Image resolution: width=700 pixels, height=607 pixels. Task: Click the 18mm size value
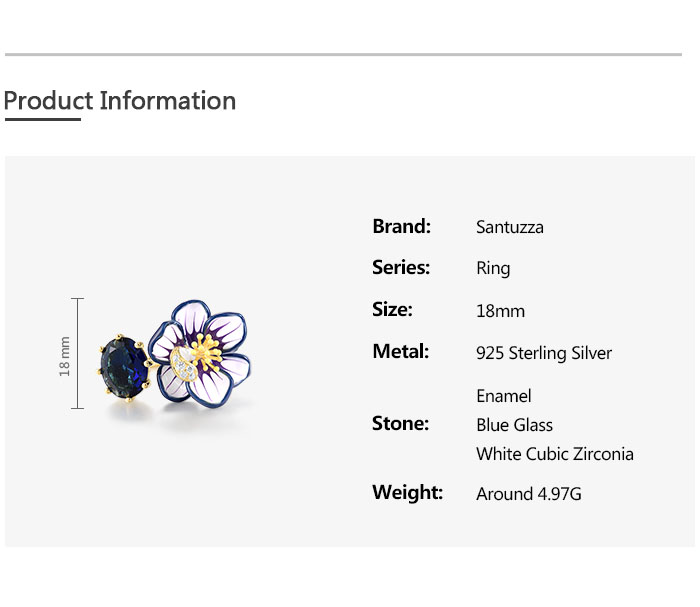pyautogui.click(x=500, y=311)
